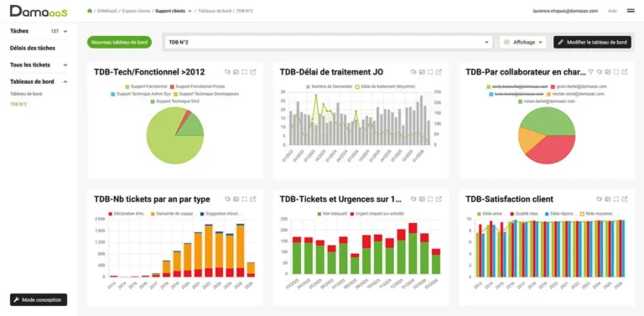
Task: Click the red gwen.bertel legend color swatch
Action: 553,86
